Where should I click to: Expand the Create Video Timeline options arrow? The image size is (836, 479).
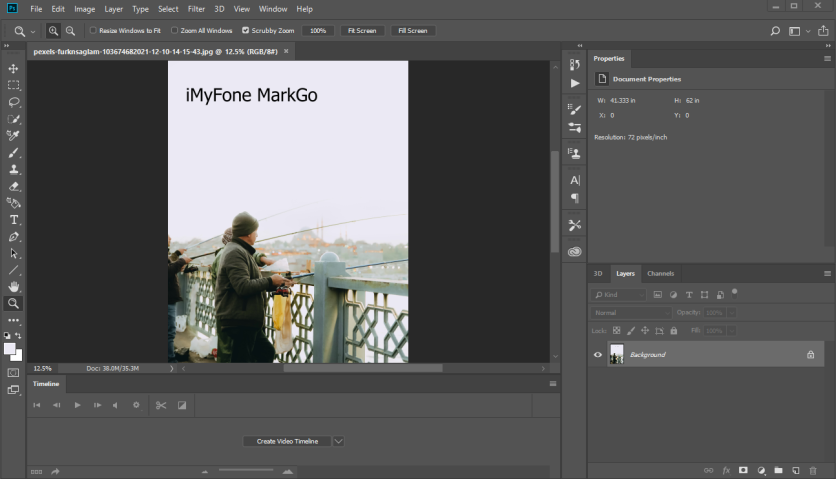coord(339,441)
